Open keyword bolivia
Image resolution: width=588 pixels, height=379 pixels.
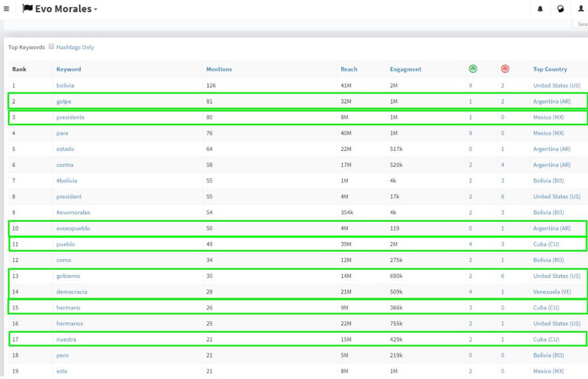coord(65,85)
